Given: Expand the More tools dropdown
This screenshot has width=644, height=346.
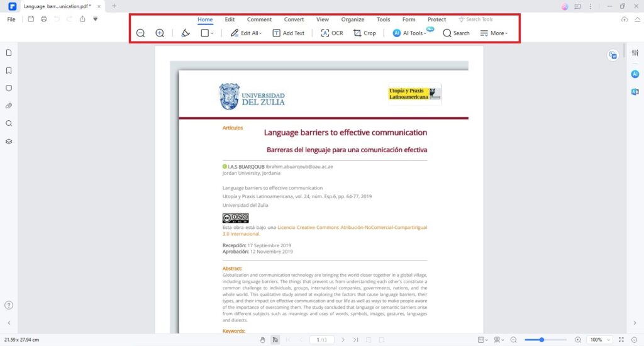Looking at the screenshot, I should click(x=494, y=33).
